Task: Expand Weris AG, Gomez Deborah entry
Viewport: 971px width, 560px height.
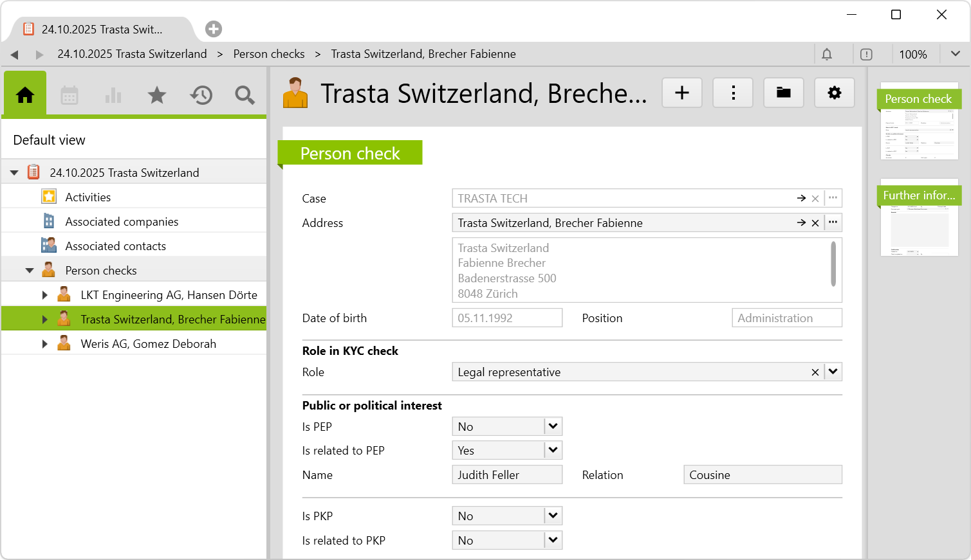Action: coord(44,344)
